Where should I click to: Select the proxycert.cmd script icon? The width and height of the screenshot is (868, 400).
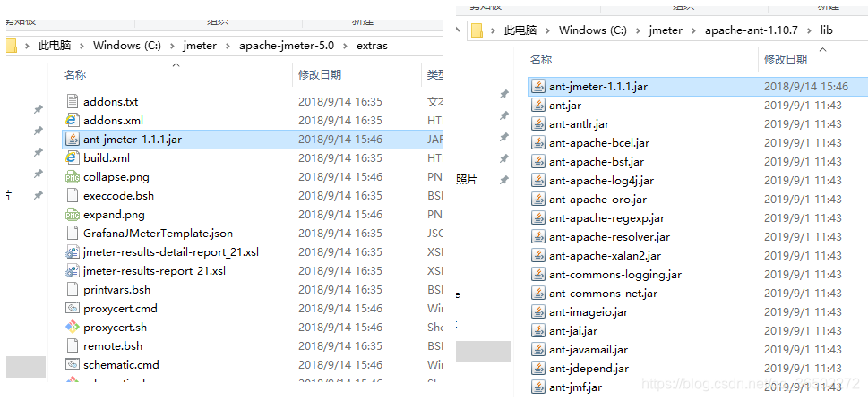72,309
